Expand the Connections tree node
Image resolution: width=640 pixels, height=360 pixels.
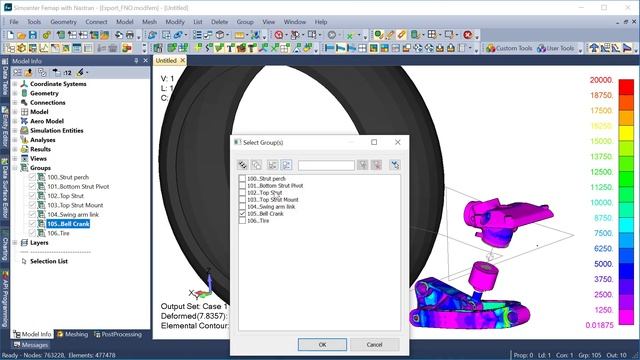(15, 102)
